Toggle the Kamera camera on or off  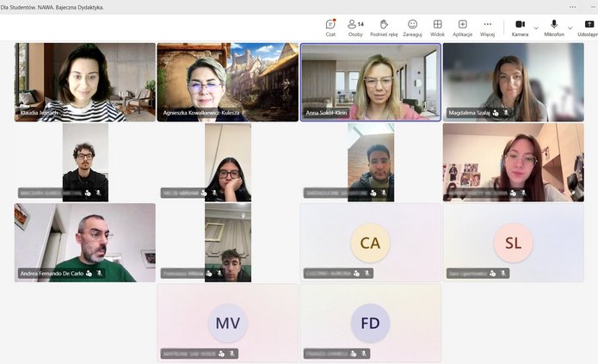pyautogui.click(x=520, y=28)
